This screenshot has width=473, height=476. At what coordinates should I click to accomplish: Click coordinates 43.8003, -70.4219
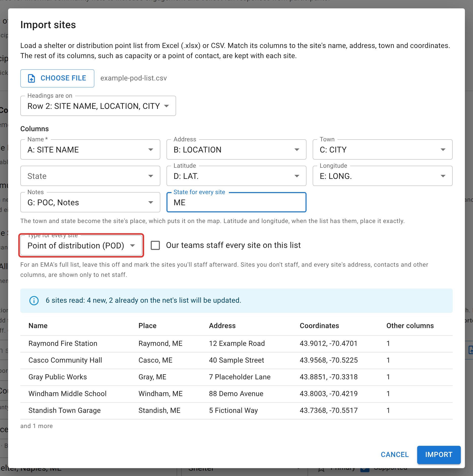[x=329, y=394]
